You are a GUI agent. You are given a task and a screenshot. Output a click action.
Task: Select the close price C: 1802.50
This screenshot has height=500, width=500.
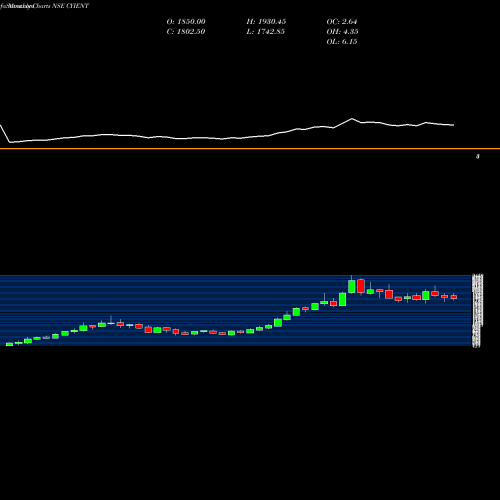pyautogui.click(x=186, y=32)
